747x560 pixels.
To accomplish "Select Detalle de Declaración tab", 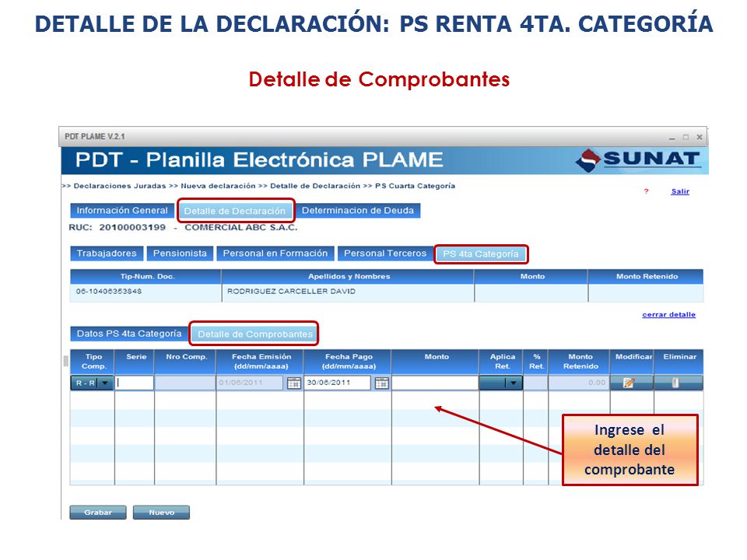I will pyautogui.click(x=235, y=211).
